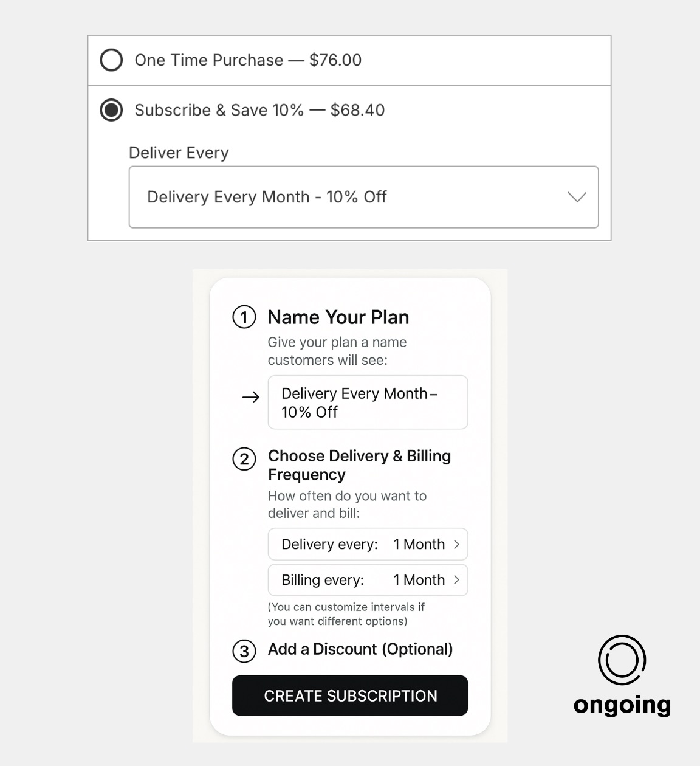Image resolution: width=700 pixels, height=766 pixels.
Task: Click the dropdown chevron arrow icon
Action: pos(576,197)
